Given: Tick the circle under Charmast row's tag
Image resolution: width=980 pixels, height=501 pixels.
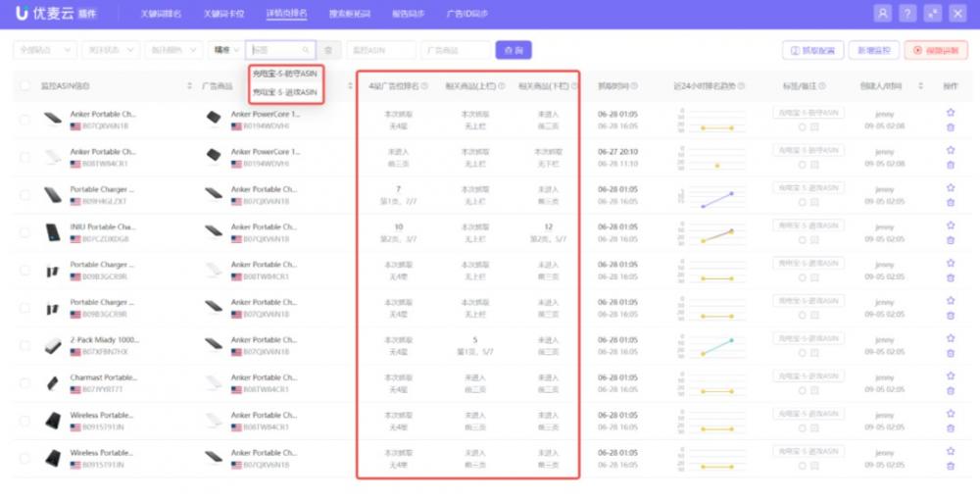Looking at the screenshot, I should [x=802, y=391].
